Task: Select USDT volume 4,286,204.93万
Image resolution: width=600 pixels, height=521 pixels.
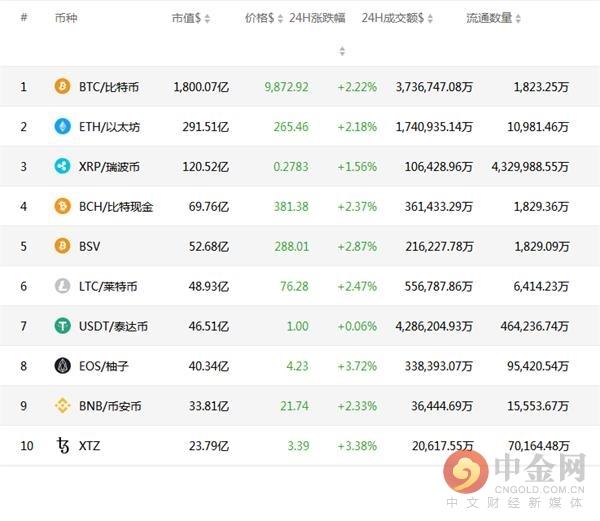Action: point(434,326)
